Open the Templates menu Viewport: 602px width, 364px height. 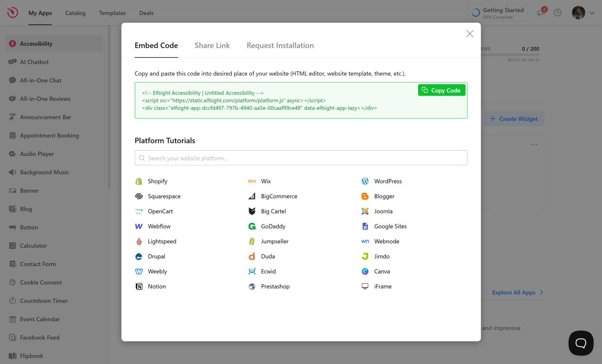pos(112,13)
